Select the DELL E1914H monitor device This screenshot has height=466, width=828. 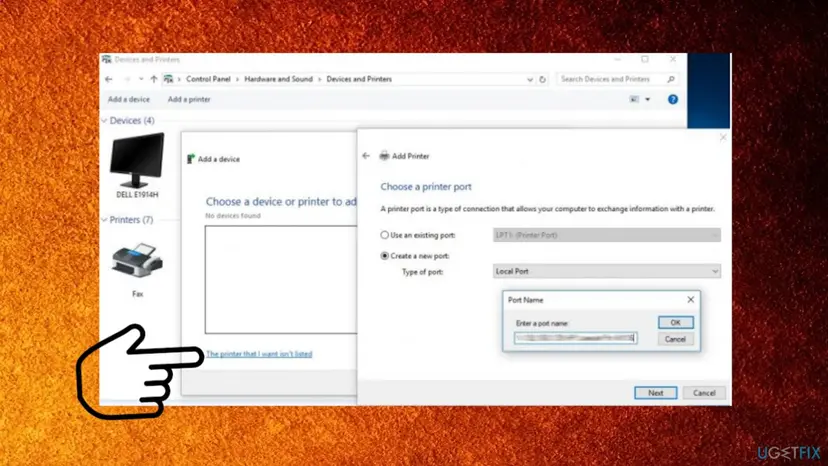pos(137,165)
